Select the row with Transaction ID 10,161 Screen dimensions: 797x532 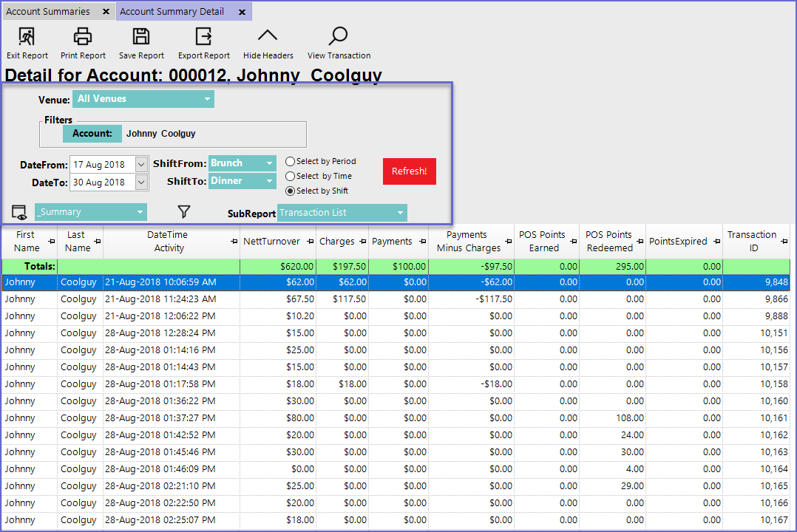(370, 418)
